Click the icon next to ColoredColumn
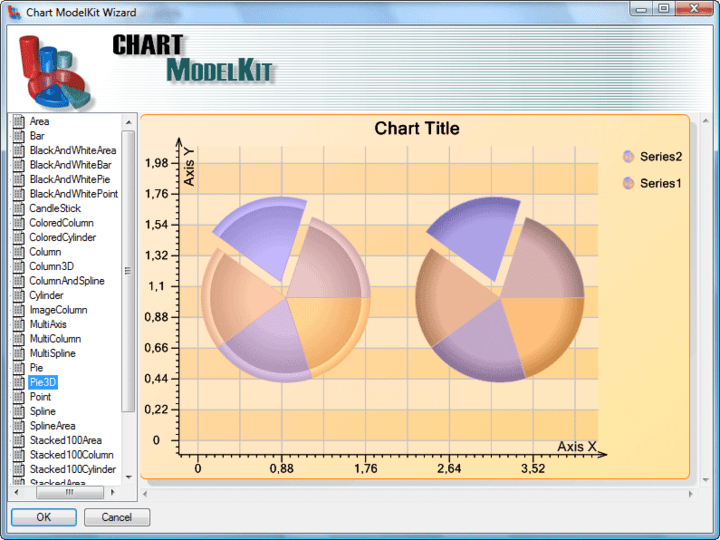The height and width of the screenshot is (540, 720). point(19,223)
